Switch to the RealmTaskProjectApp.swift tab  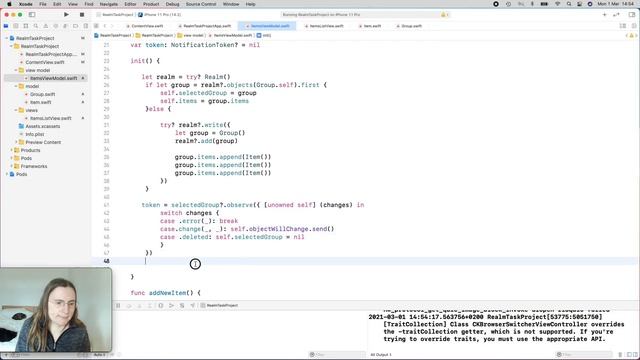(x=204, y=26)
